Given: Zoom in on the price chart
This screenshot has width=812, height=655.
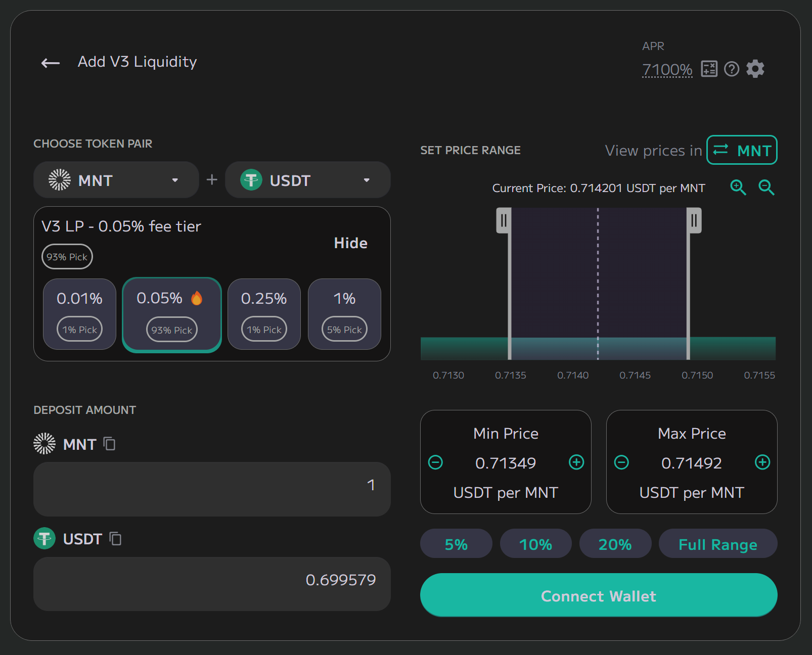Looking at the screenshot, I should [738, 188].
